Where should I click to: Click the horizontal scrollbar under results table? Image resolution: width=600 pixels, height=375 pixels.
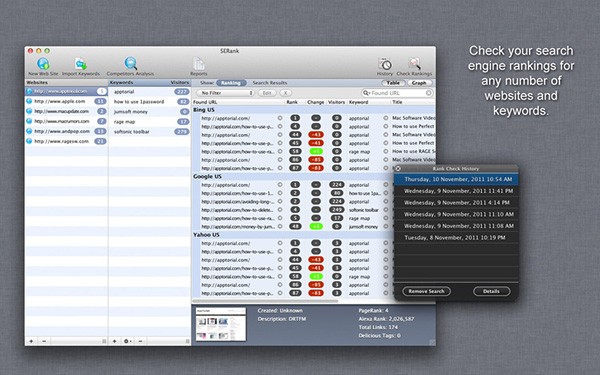[265, 301]
